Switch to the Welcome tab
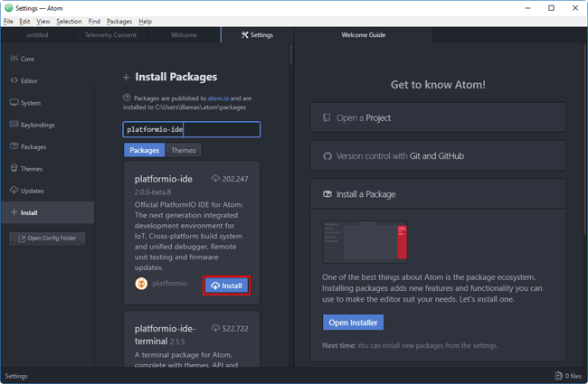This screenshot has height=384, width=588. tap(184, 35)
